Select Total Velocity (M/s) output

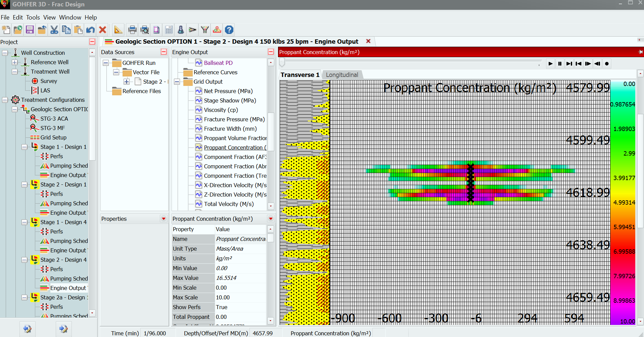[229, 204]
